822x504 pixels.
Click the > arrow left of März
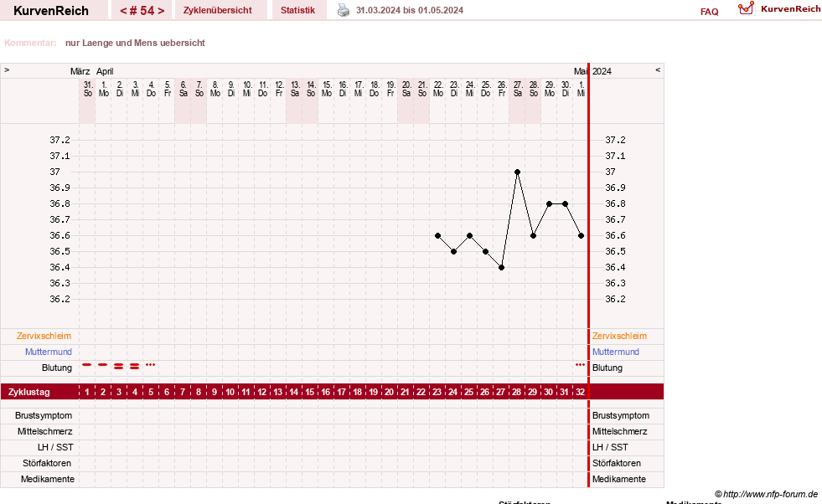(x=7, y=69)
